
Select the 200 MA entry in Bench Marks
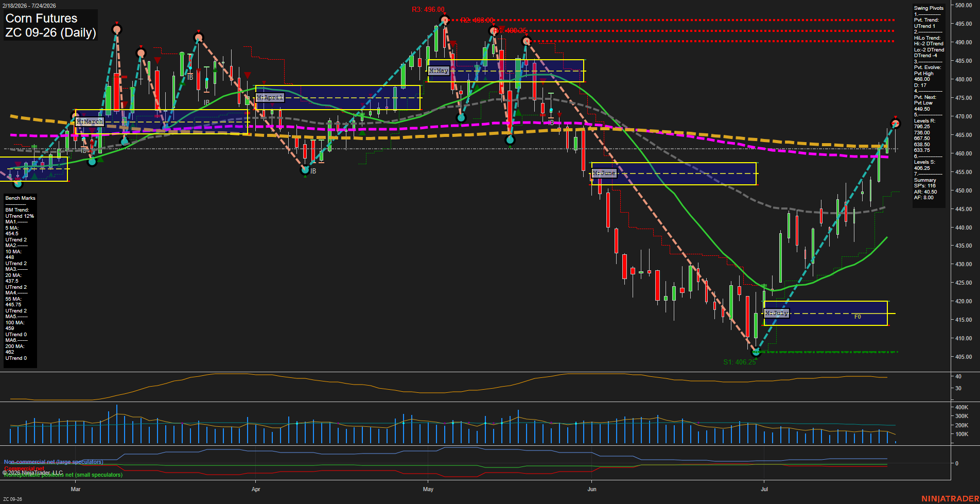click(x=15, y=346)
